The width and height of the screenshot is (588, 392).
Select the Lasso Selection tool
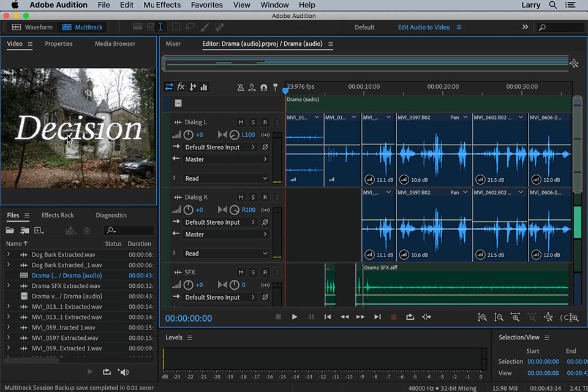(x=190, y=27)
